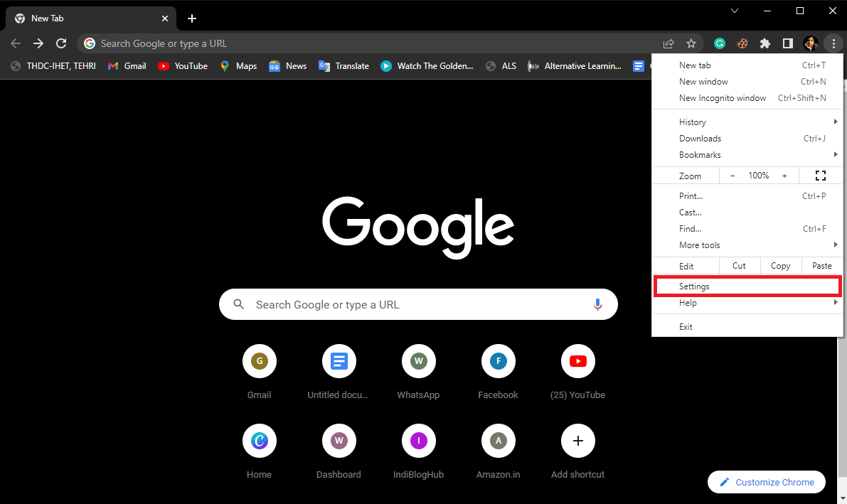Open the Grammarly extension icon
The width and height of the screenshot is (847, 504).
[720, 43]
